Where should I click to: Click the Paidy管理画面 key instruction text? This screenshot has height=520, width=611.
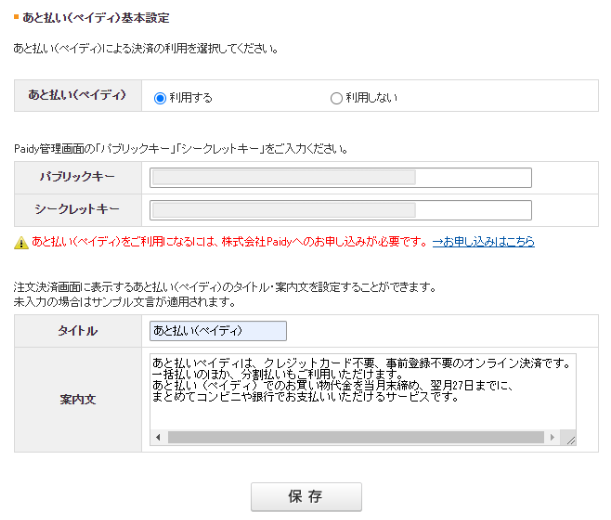coord(181,149)
